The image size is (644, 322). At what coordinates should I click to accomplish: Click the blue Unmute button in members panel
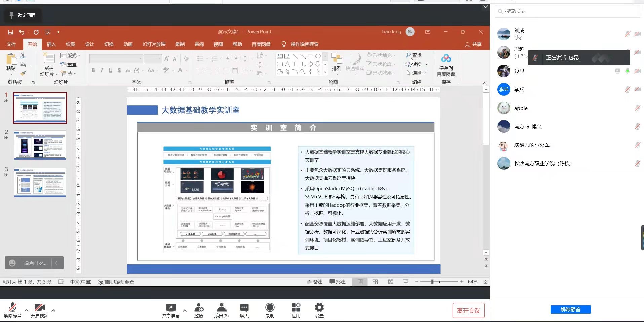click(570, 309)
